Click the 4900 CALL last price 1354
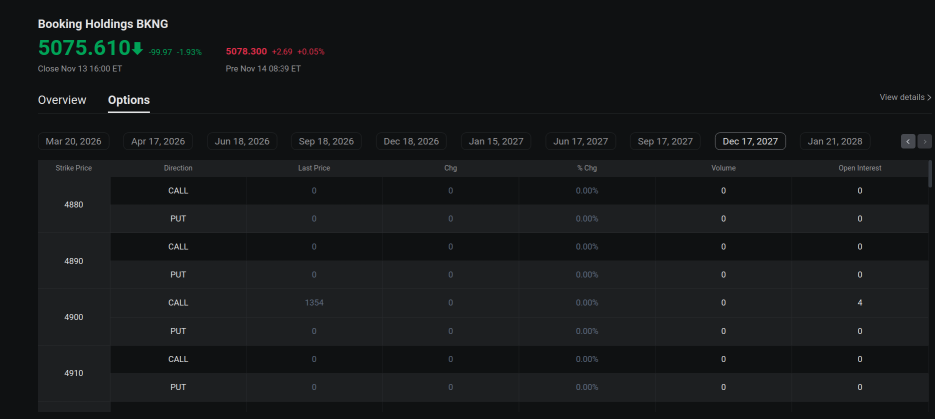The height and width of the screenshot is (419, 935). pos(314,302)
